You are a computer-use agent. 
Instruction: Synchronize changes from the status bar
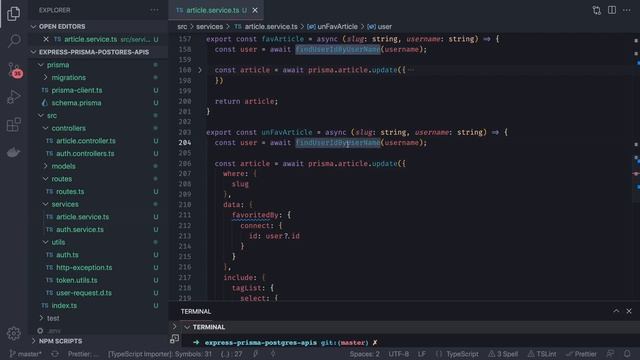click(55, 354)
